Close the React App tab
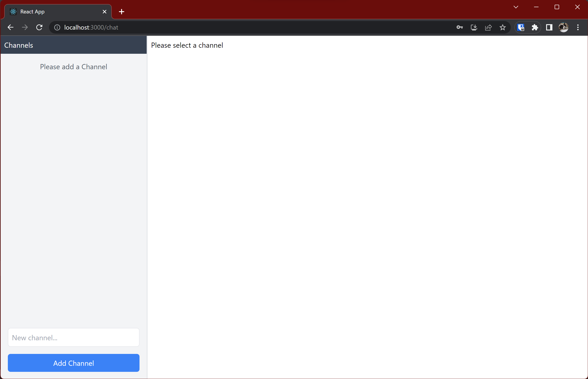This screenshot has height=379, width=588. 104,12
